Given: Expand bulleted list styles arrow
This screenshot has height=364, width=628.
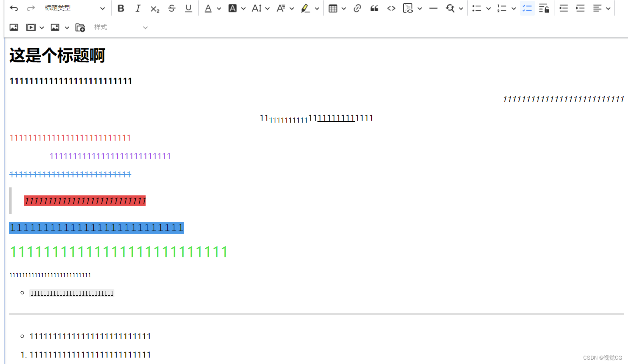Looking at the screenshot, I should [x=488, y=8].
